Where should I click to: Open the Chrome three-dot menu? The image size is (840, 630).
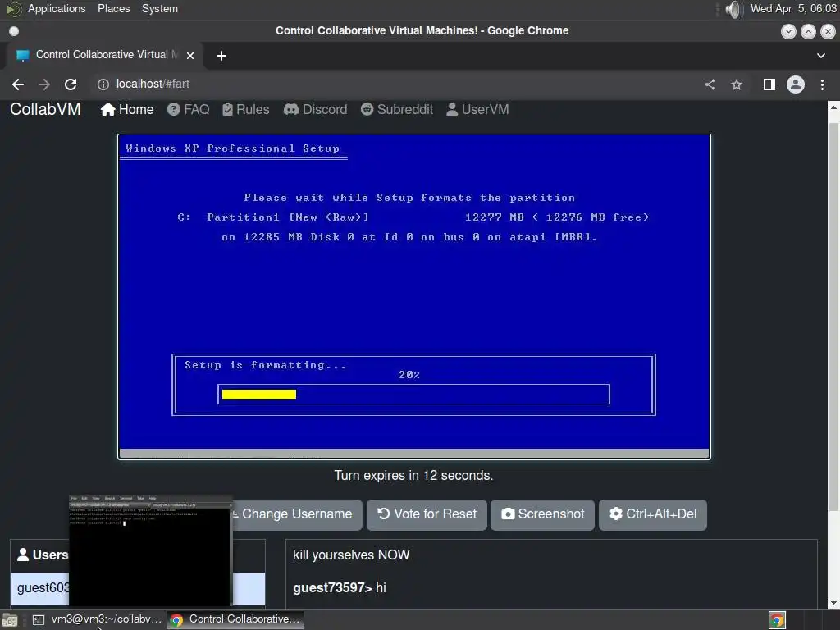[822, 84]
